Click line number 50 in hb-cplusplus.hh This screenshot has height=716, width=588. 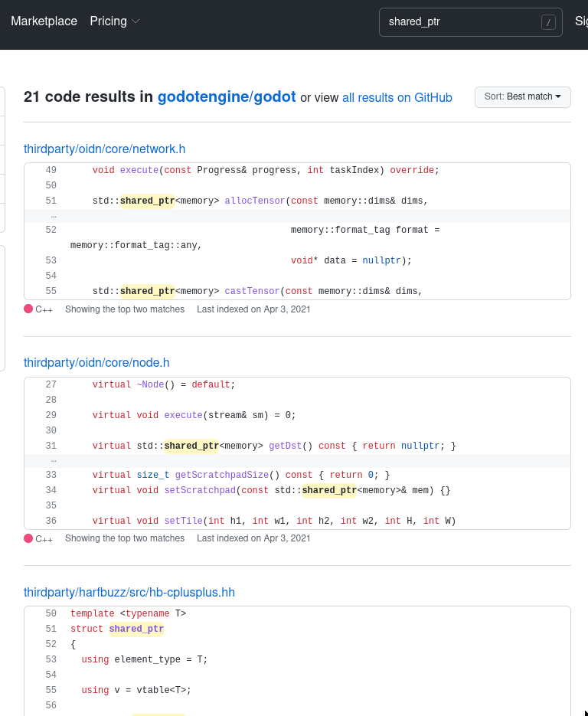[51, 613]
